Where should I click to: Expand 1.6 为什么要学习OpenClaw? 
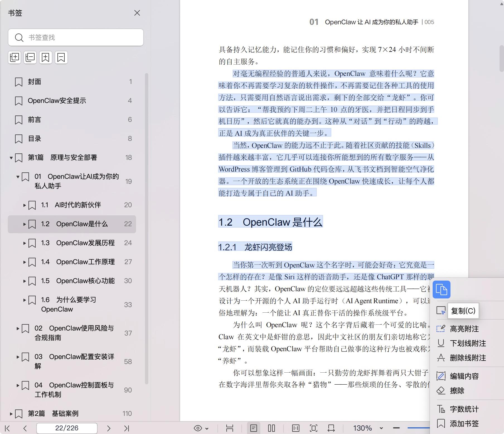[25, 300]
